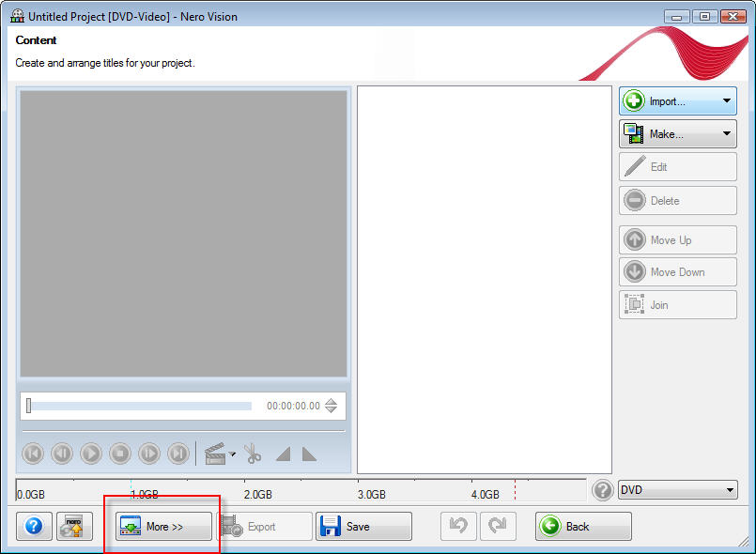This screenshot has height=554, width=756.
Task: Step back one frame
Action: [x=62, y=454]
